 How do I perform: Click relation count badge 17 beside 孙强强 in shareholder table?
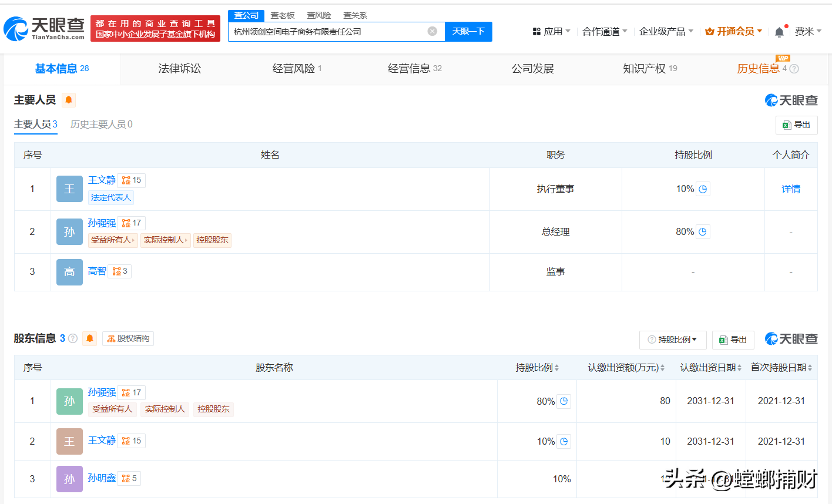(x=132, y=392)
